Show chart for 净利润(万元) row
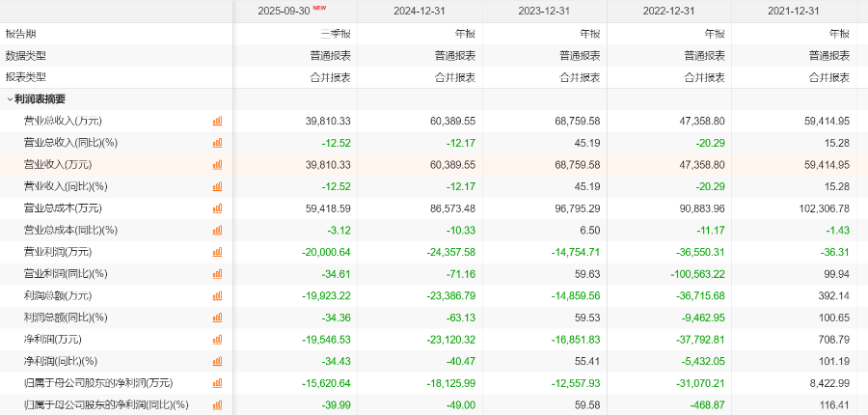868x415 pixels. coord(217,339)
